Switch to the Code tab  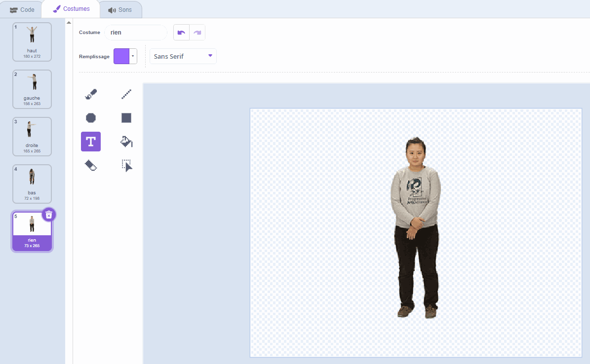[22, 9]
